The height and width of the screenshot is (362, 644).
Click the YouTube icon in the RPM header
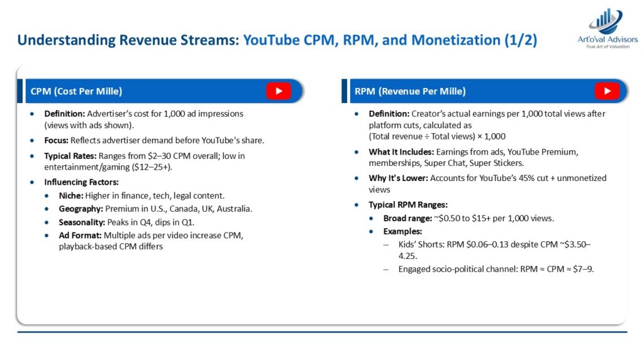coord(607,91)
